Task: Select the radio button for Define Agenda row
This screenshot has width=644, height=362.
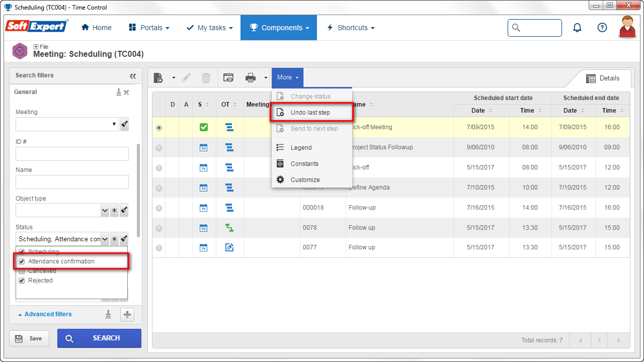Action: 159,188
